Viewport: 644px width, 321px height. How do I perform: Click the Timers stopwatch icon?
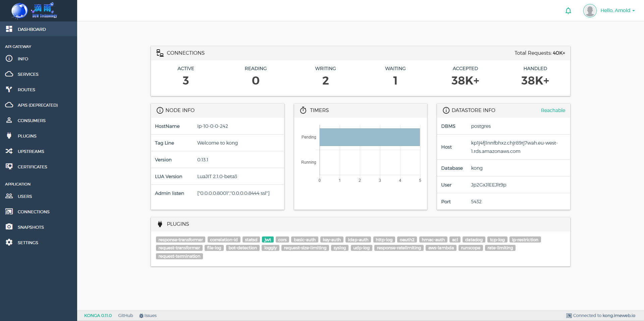(x=303, y=110)
